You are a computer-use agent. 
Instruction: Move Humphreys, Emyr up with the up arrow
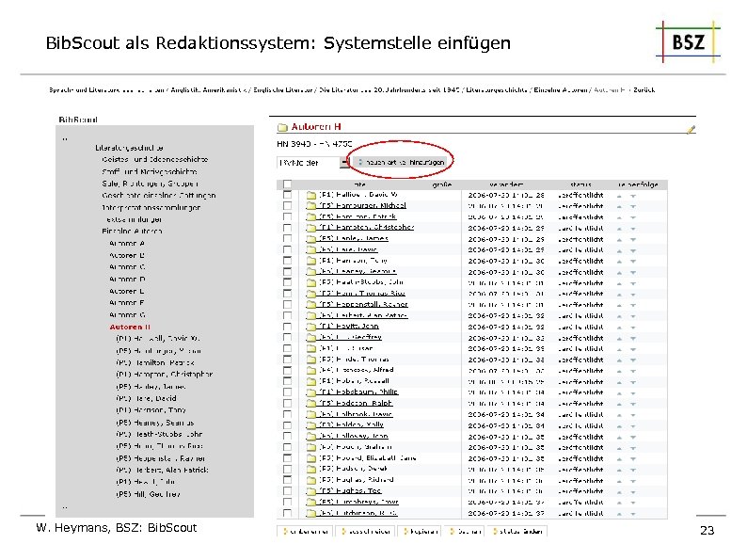pos(619,503)
